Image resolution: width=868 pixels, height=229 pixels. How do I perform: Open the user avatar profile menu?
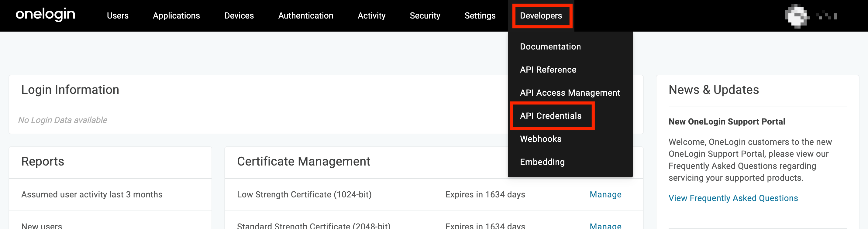(x=797, y=16)
